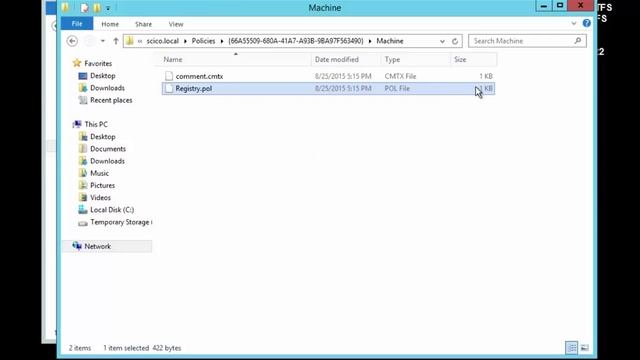
Task: Click the Local Disk drive icon
Action: 83,210
